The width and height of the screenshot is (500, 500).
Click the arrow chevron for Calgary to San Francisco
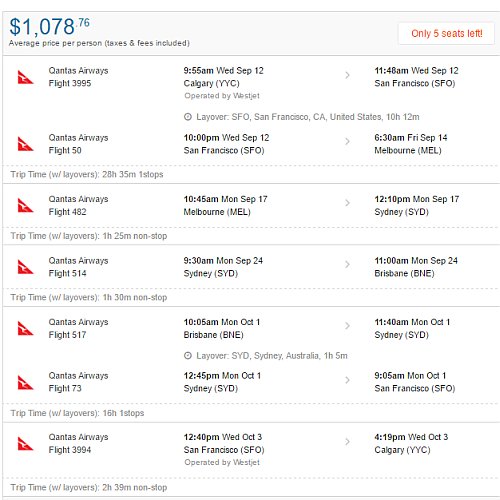click(x=347, y=75)
